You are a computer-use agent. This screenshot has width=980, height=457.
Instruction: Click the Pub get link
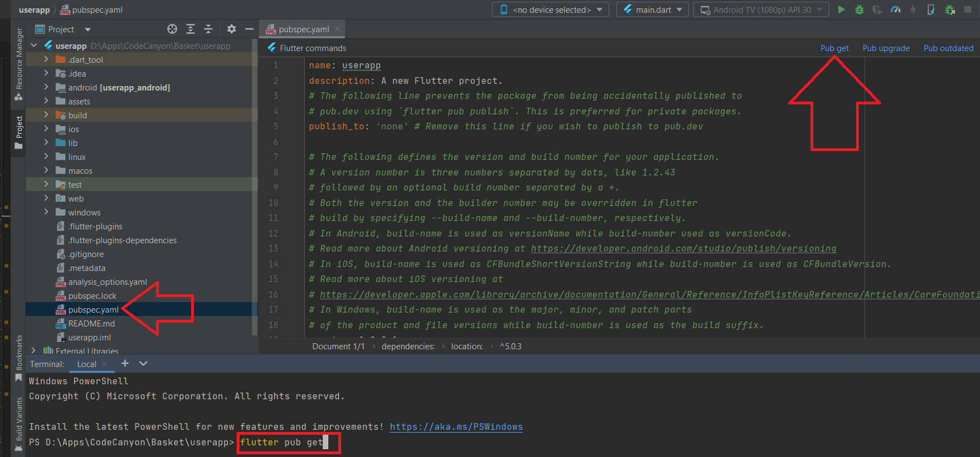click(x=834, y=48)
